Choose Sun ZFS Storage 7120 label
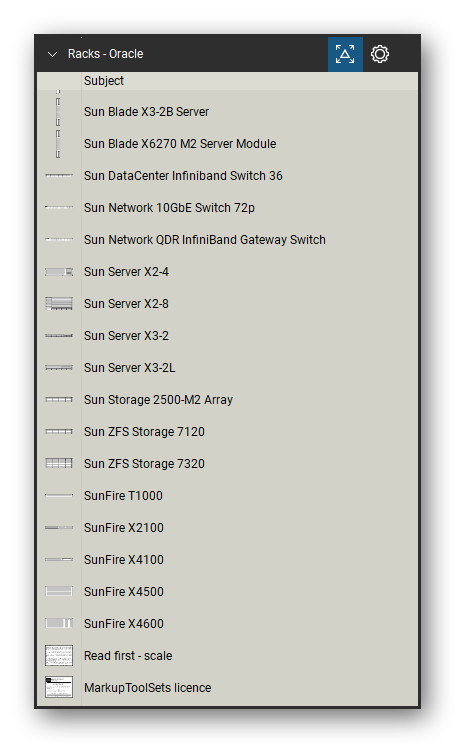The height and width of the screenshot is (743, 455). (144, 432)
